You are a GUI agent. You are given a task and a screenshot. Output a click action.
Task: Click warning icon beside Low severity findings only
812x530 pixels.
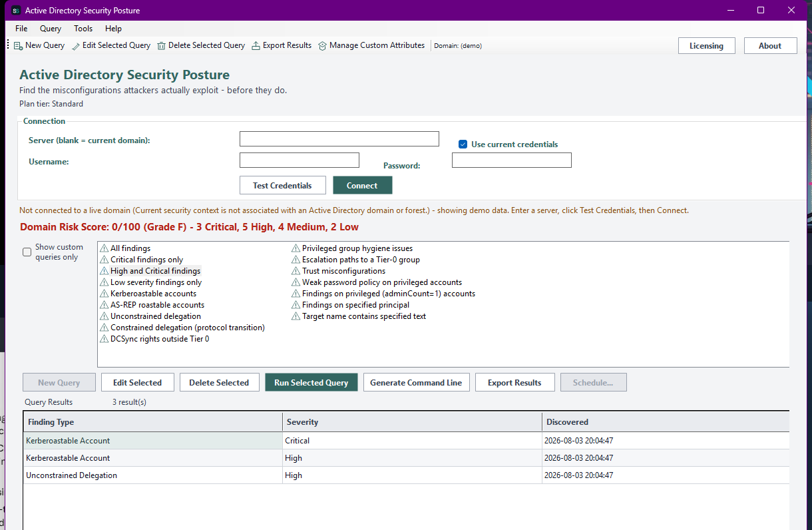tap(104, 282)
